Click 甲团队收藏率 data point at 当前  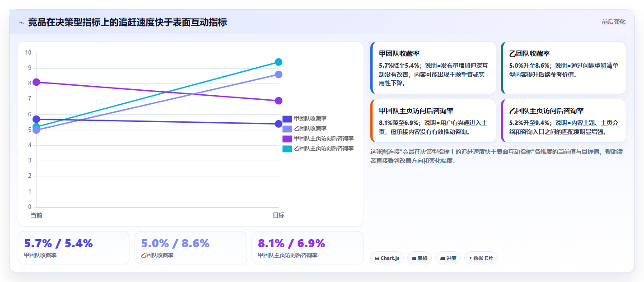(x=37, y=119)
